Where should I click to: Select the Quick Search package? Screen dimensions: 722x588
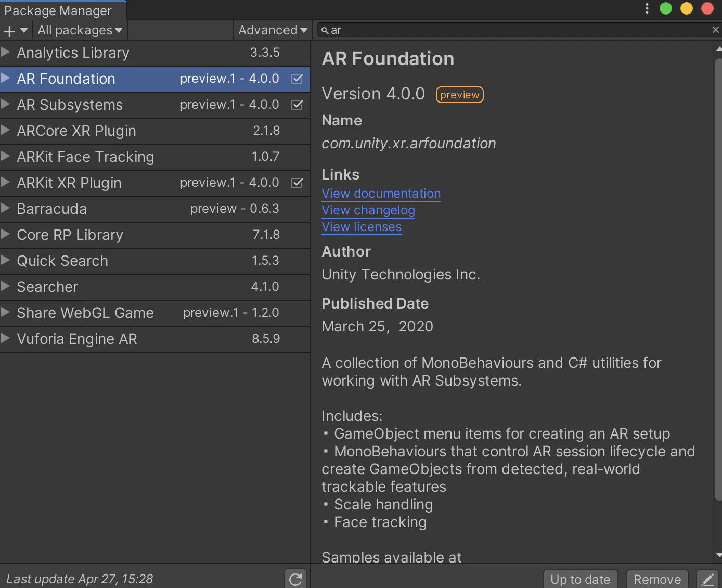tap(155, 261)
